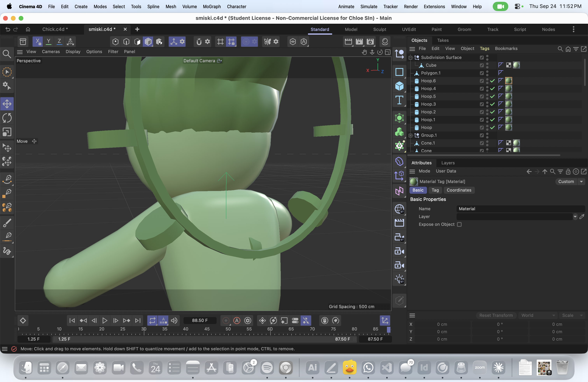Open Edit Render Settings icon
The height and width of the screenshot is (382, 588).
pyautogui.click(x=370, y=41)
